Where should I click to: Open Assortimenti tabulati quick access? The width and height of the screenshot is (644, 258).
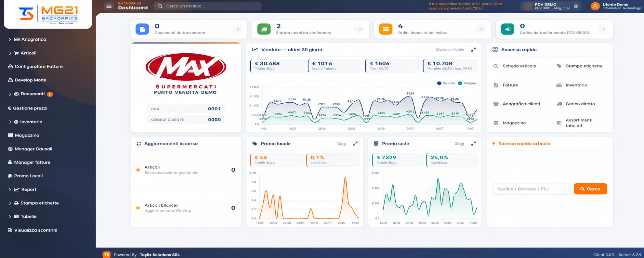tap(581, 123)
